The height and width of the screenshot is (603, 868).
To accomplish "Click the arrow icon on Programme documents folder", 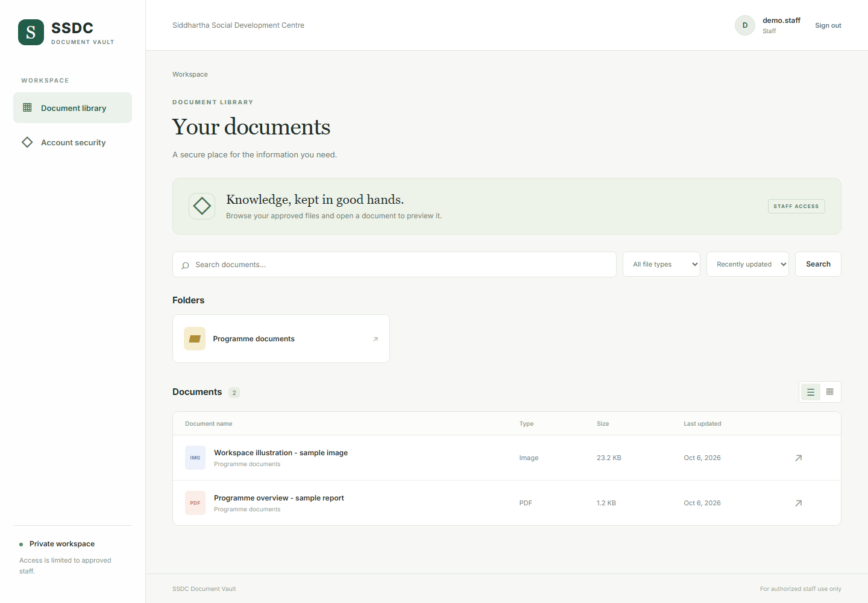I will pyautogui.click(x=376, y=339).
